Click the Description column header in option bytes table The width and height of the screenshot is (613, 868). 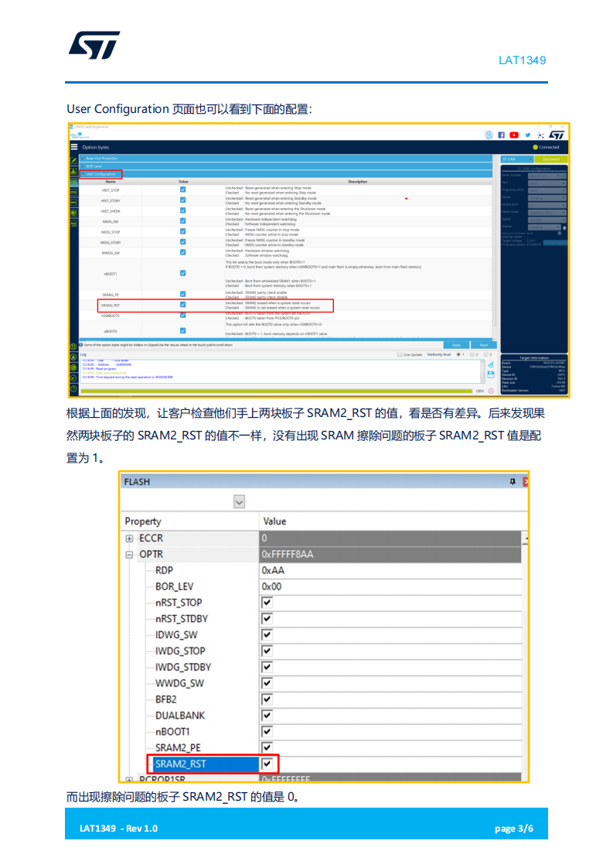coord(357,182)
